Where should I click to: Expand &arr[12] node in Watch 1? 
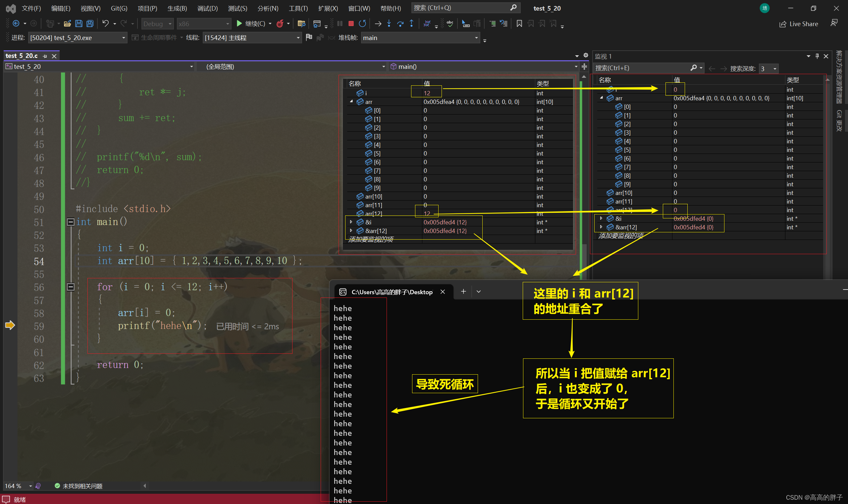click(601, 227)
